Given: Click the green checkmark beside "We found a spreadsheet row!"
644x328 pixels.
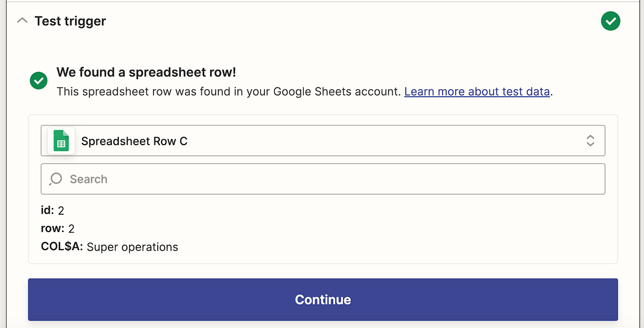Looking at the screenshot, I should pyautogui.click(x=39, y=81).
